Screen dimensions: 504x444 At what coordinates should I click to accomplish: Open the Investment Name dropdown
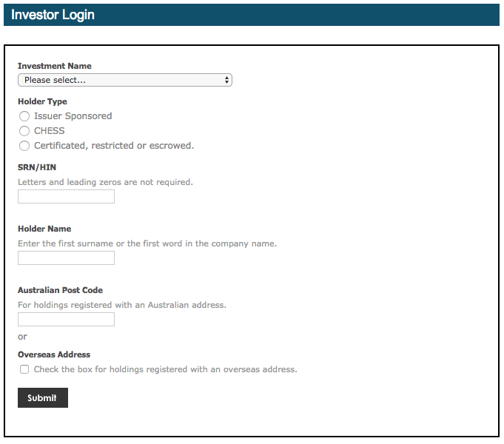pyautogui.click(x=125, y=80)
